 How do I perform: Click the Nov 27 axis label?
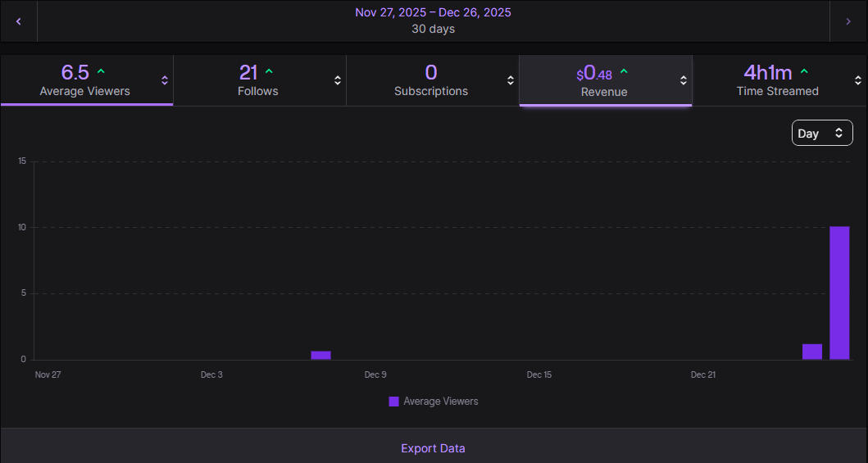[48, 374]
